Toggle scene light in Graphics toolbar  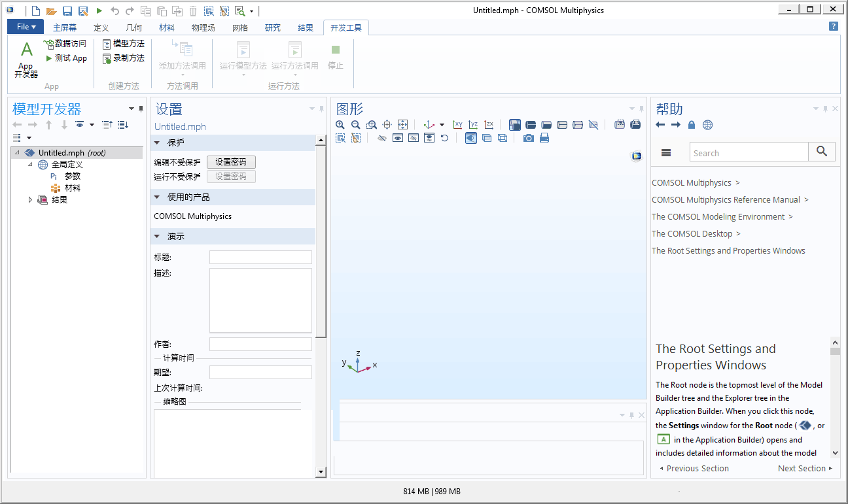470,138
